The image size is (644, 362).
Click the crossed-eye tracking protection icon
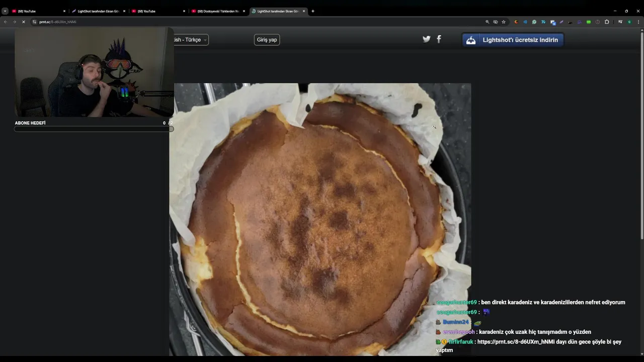point(496,22)
